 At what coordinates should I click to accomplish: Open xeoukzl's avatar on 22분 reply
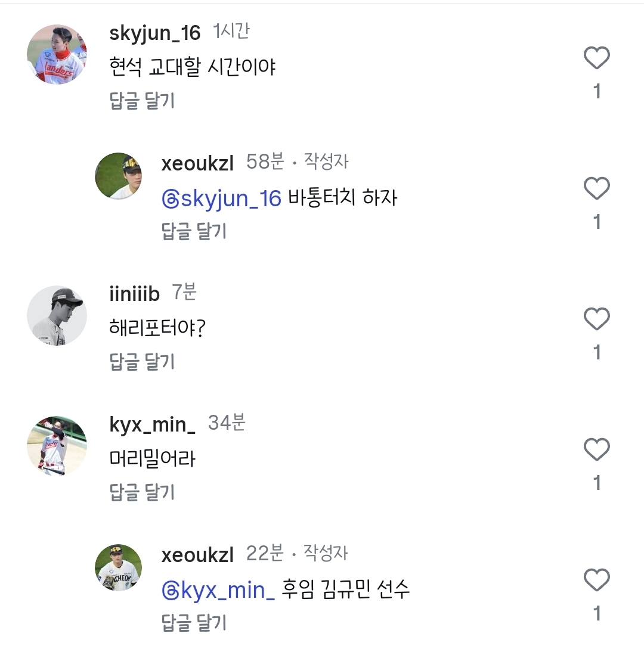pos(119,567)
